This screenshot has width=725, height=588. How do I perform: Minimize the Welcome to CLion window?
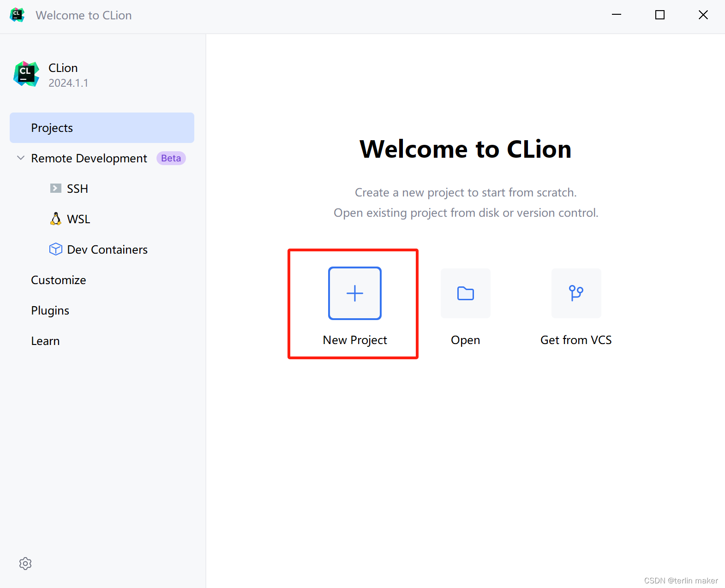[x=617, y=15]
